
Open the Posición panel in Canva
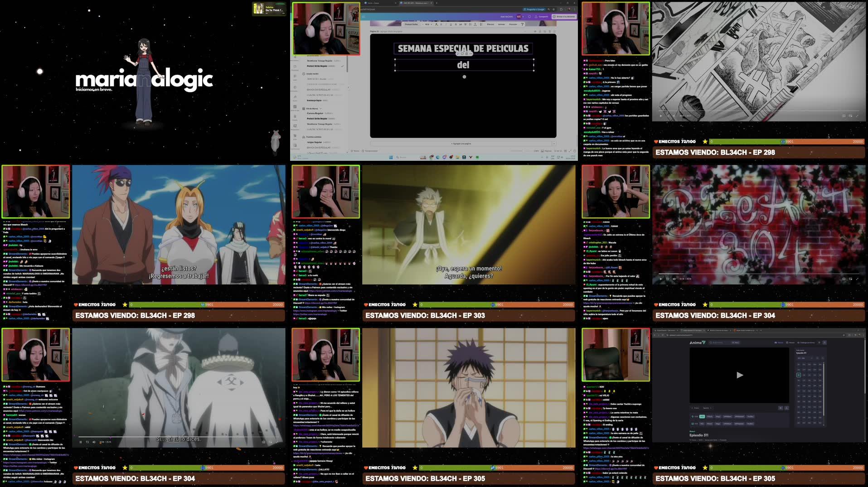click(514, 24)
